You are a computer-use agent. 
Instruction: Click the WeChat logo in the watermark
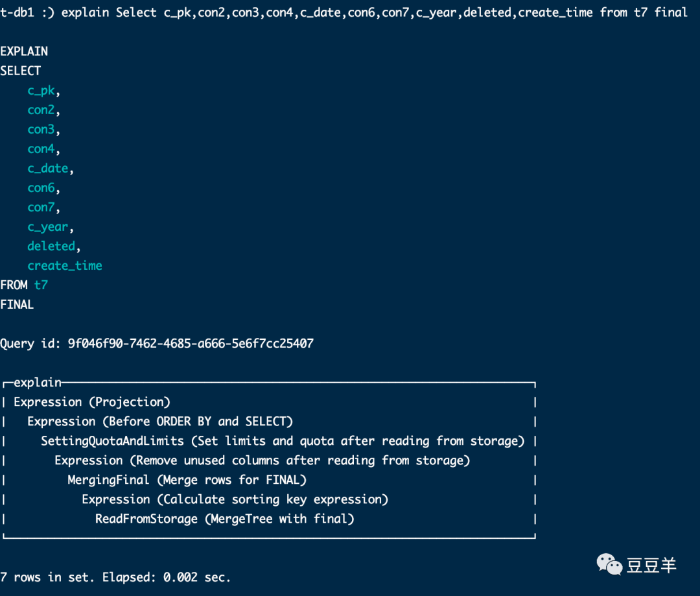[609, 563]
